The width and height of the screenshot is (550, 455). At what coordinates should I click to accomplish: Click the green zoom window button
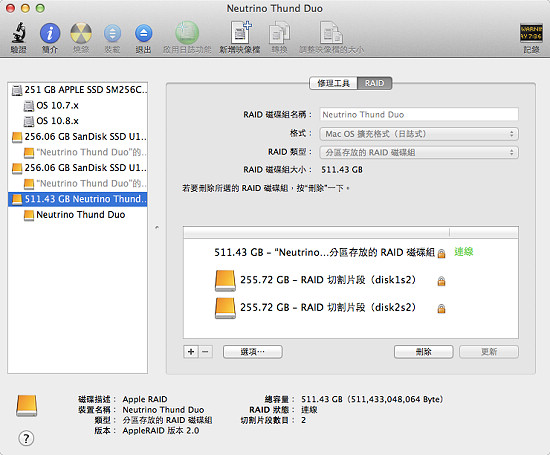point(40,8)
